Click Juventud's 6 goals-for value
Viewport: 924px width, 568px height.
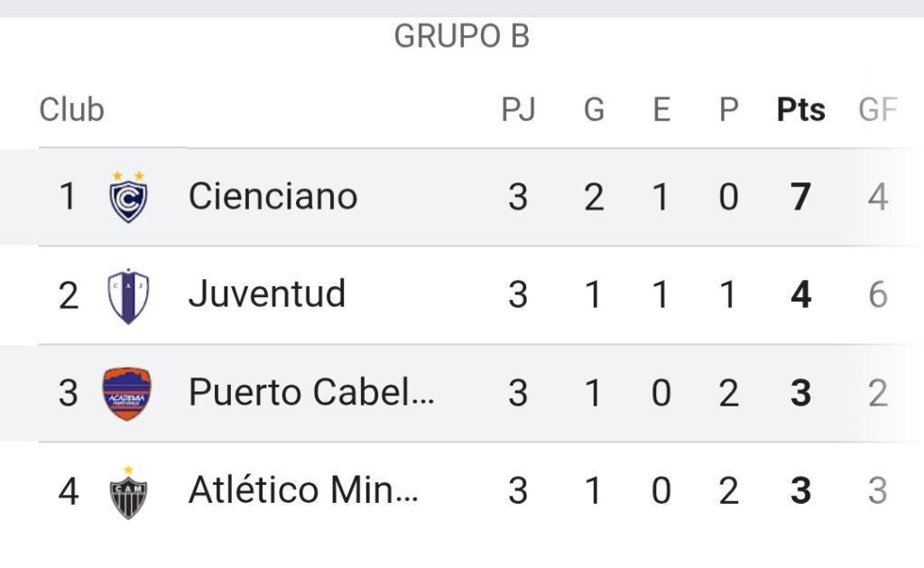point(877,294)
